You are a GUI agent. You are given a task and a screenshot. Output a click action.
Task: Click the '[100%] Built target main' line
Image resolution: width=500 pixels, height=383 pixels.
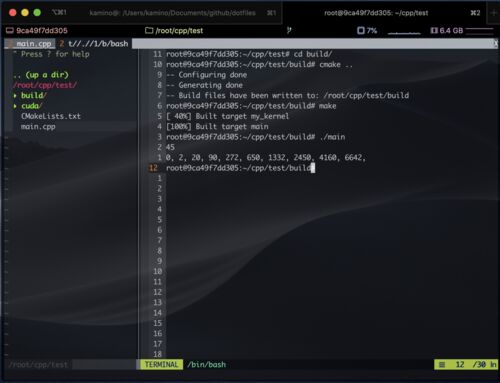217,126
